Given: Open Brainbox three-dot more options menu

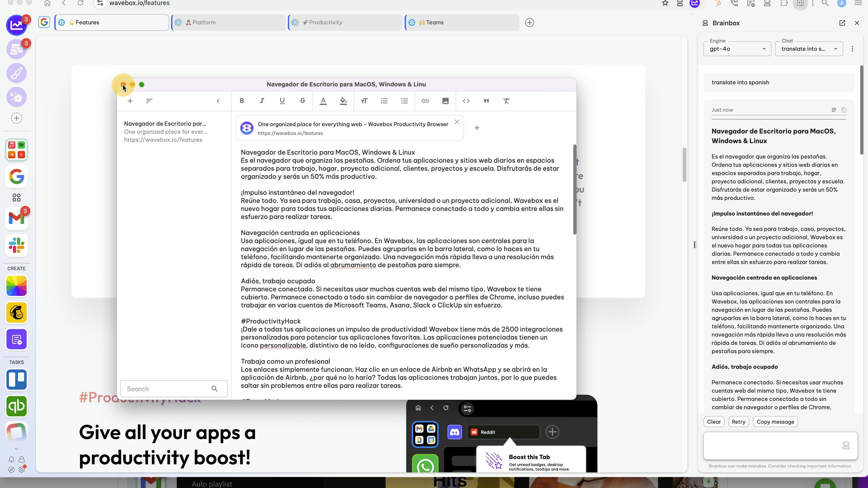Looking at the screenshot, I should tap(853, 49).
